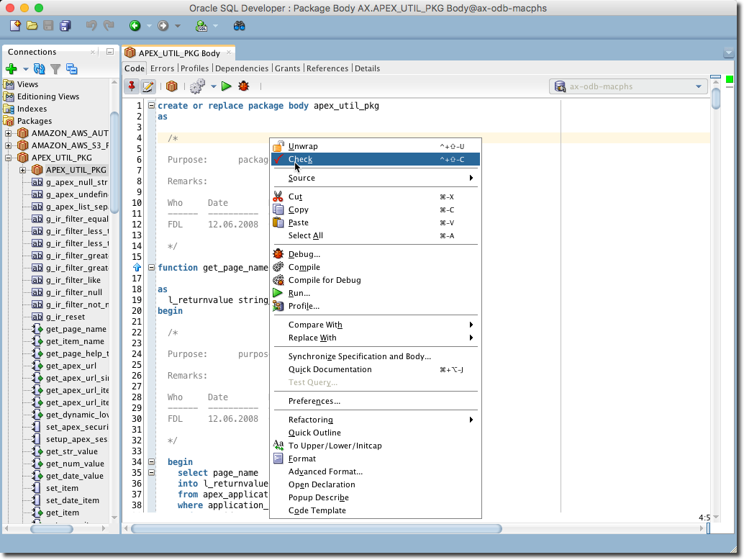
Task: Collapse the APEX_UTIL_PKG tree node
Action: [x=9, y=158]
